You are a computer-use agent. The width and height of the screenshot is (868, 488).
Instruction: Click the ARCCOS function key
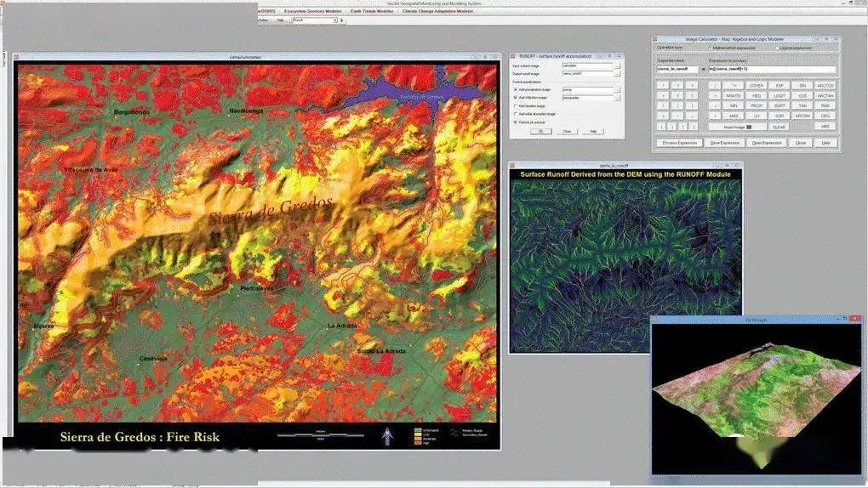click(x=825, y=86)
